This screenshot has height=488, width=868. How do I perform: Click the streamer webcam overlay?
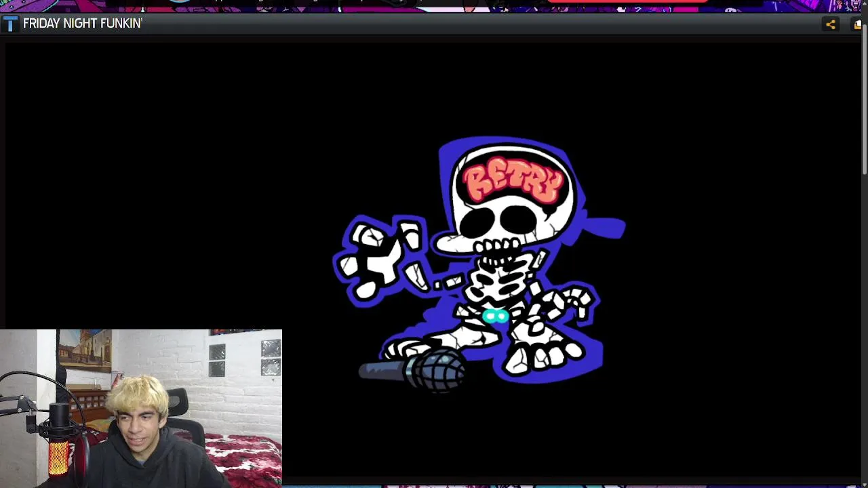coord(141,409)
